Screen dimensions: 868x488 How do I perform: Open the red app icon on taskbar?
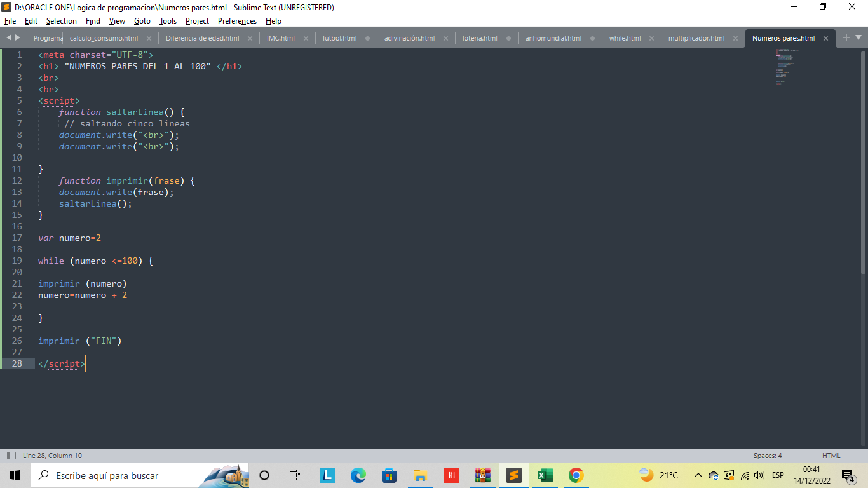452,475
